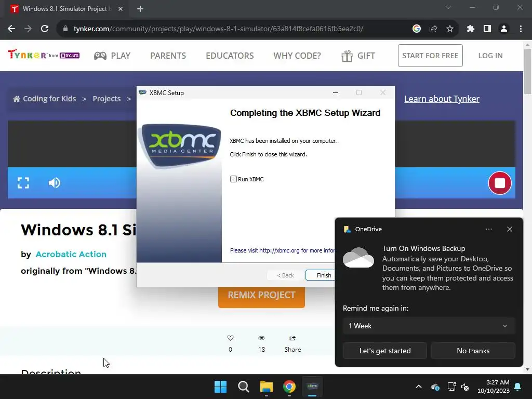The width and height of the screenshot is (532, 399).
Task: Open the Acrobatic Action author link
Action: 71,254
